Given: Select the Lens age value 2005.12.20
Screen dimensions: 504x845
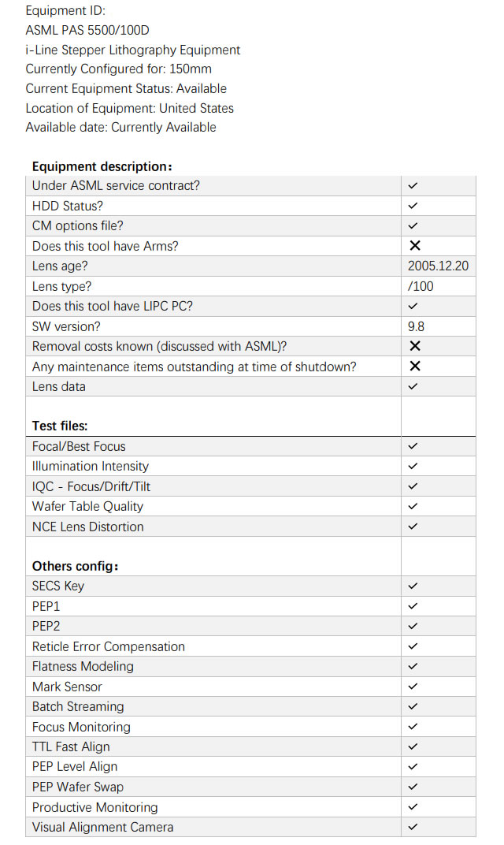Looking at the screenshot, I should click(438, 266).
